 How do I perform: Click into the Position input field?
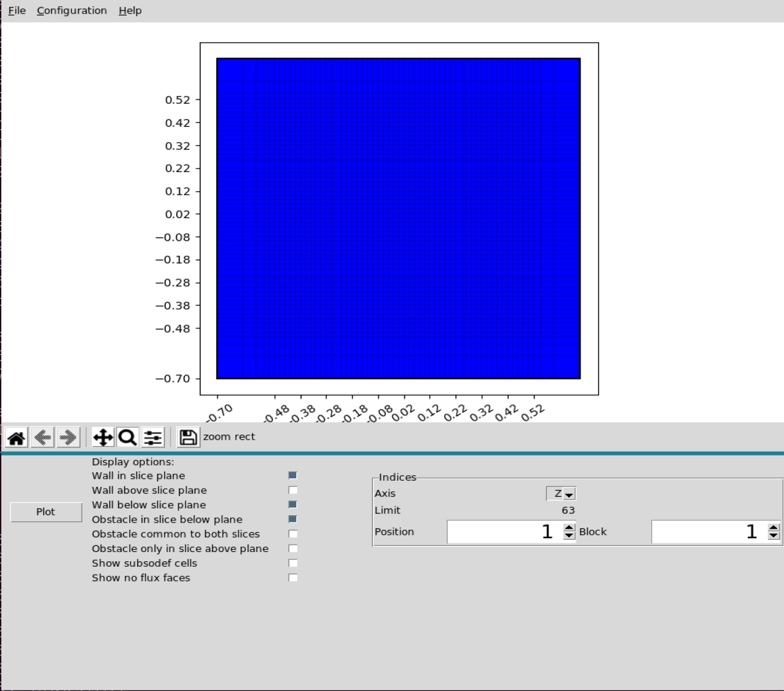click(505, 532)
